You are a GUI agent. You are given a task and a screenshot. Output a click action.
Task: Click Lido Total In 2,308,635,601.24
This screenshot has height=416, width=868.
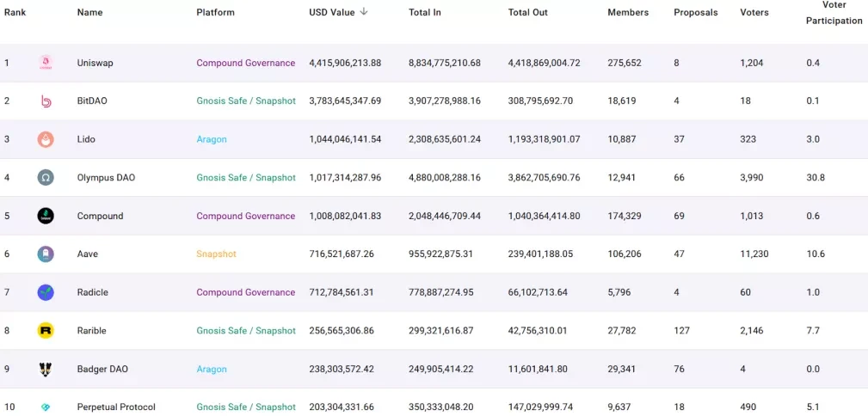click(445, 139)
